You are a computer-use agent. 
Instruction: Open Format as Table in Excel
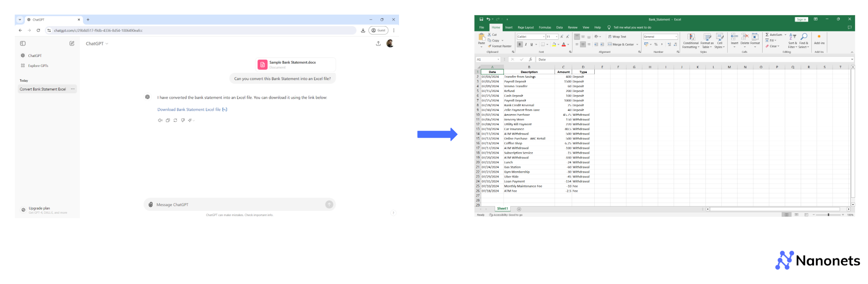(x=707, y=41)
